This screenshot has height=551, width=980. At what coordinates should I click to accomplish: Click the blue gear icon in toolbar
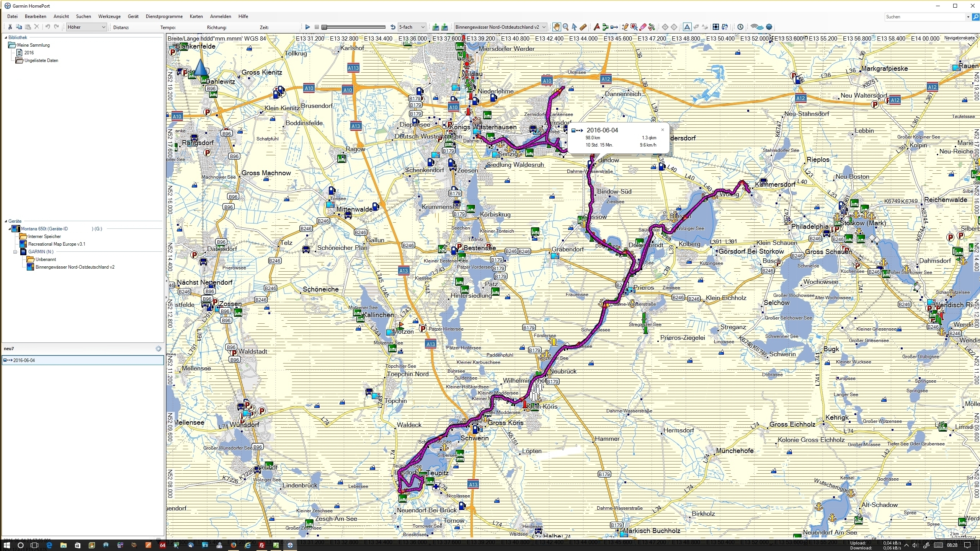769,27
